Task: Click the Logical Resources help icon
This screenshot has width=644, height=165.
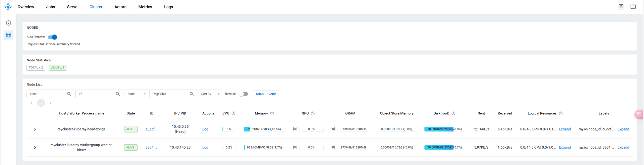Action: tap(561, 113)
